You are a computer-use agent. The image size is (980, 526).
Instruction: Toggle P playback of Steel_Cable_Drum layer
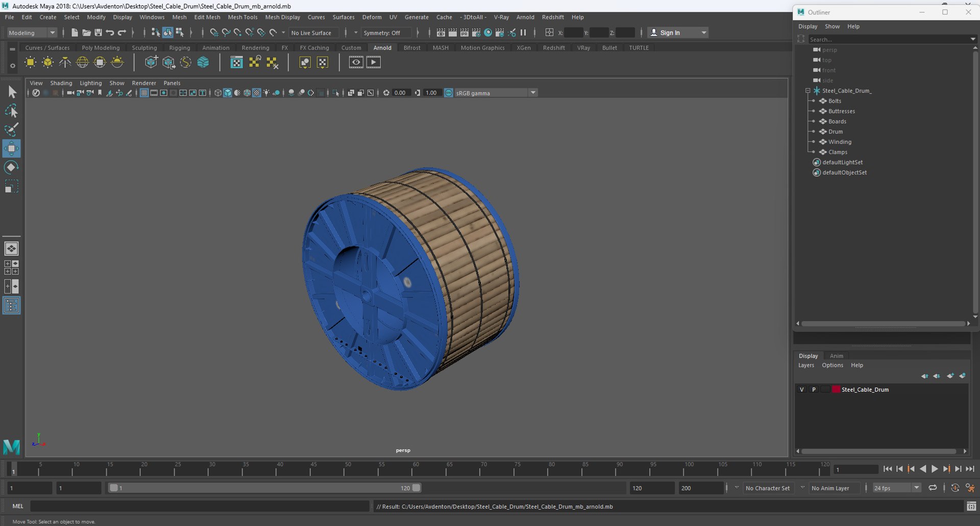[x=814, y=390]
